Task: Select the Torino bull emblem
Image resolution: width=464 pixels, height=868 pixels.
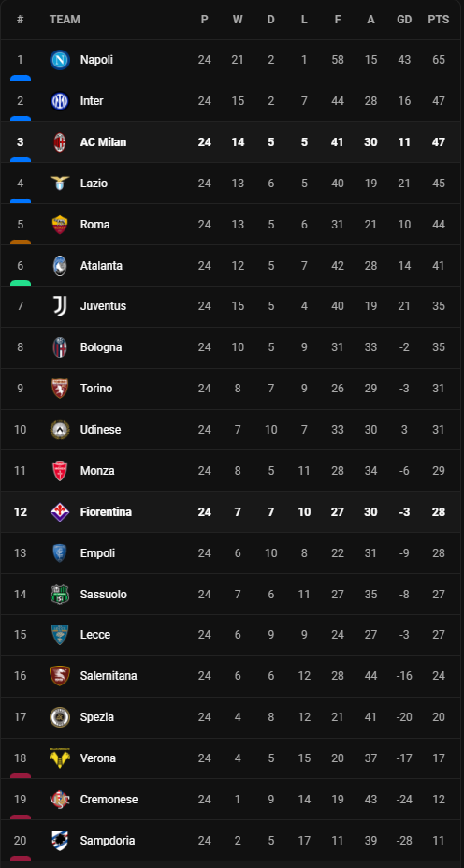Action: [x=60, y=389]
